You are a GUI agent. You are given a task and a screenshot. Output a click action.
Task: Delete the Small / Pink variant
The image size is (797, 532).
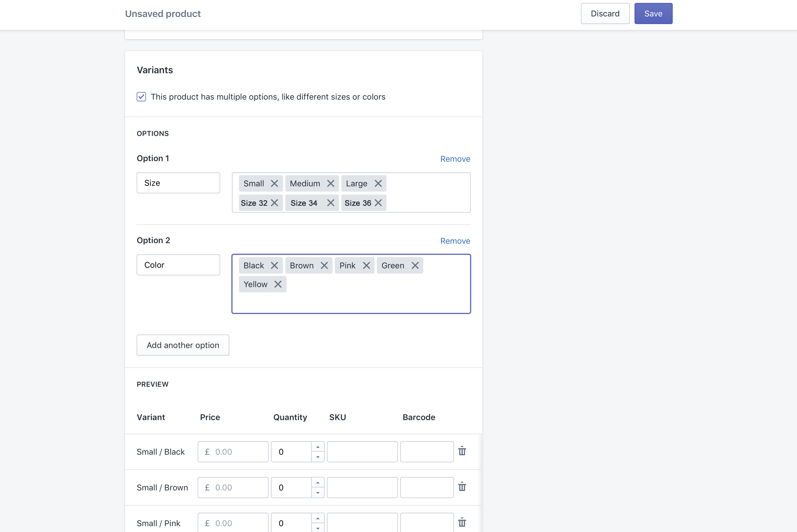click(462, 523)
